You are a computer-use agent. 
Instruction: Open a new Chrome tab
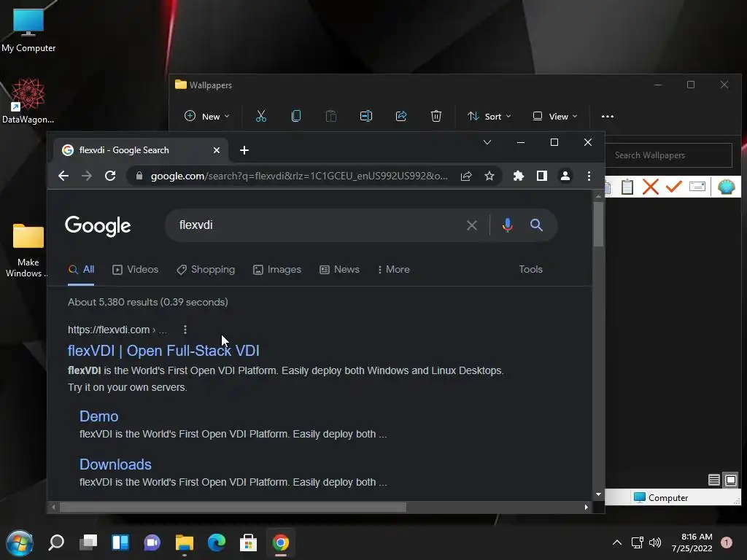click(x=244, y=150)
